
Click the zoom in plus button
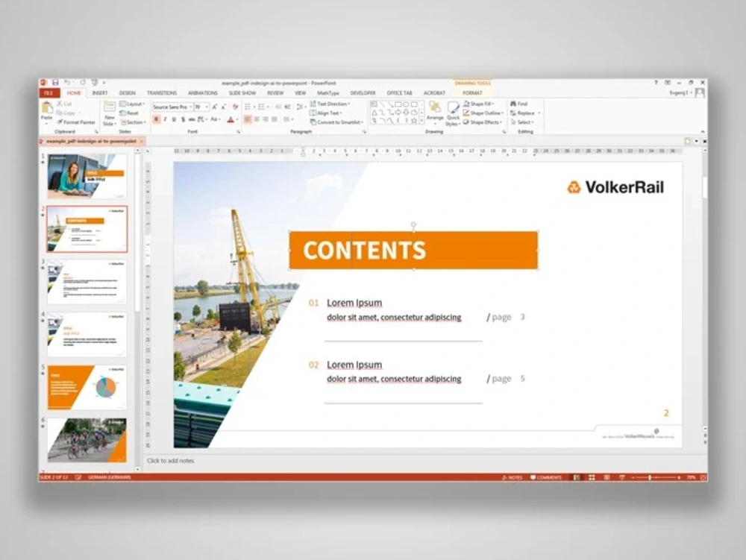click(x=679, y=477)
